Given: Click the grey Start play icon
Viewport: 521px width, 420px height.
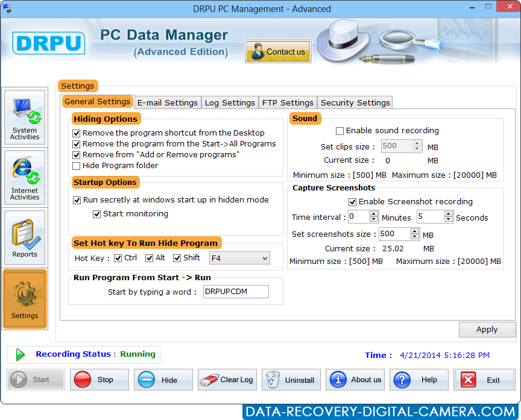Looking at the screenshot, I should [19, 380].
